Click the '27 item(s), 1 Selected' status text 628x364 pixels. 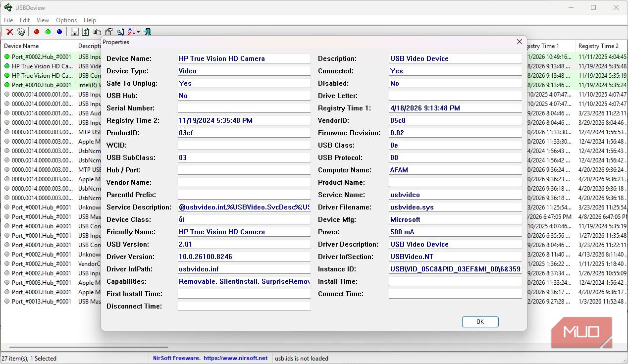(29, 358)
